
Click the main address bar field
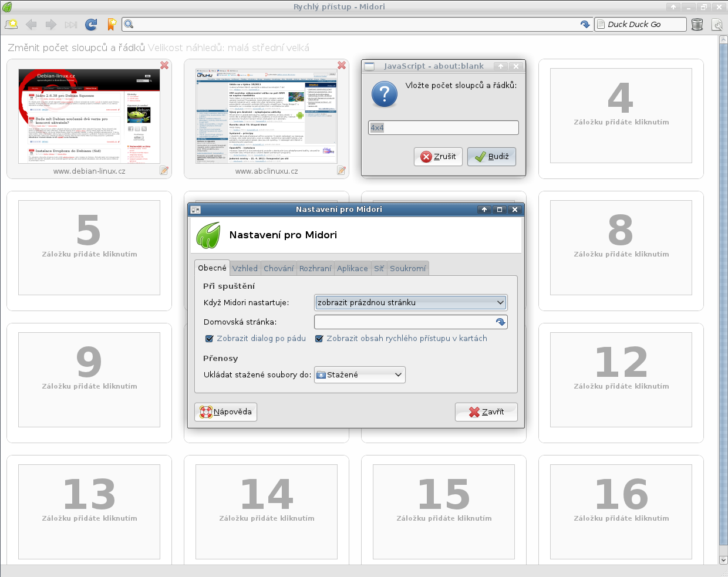(x=357, y=24)
